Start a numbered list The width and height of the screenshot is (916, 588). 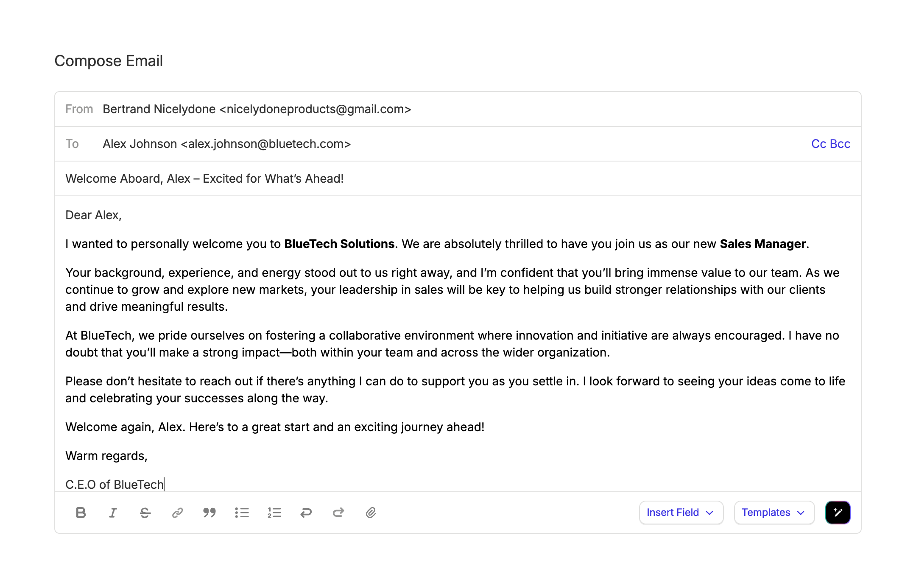(274, 513)
